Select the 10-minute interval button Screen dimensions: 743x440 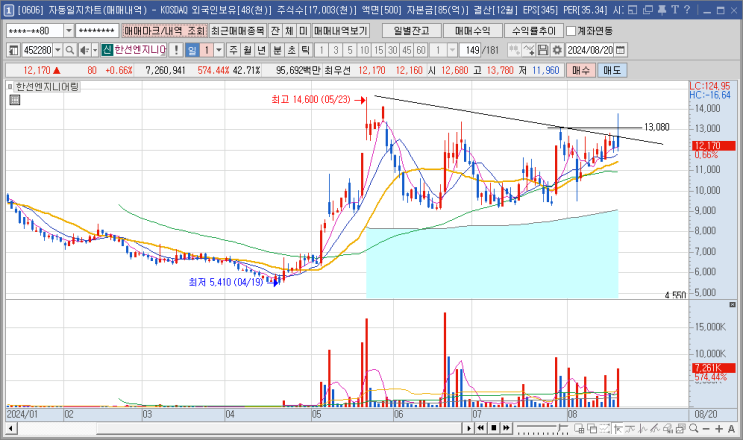coord(364,50)
